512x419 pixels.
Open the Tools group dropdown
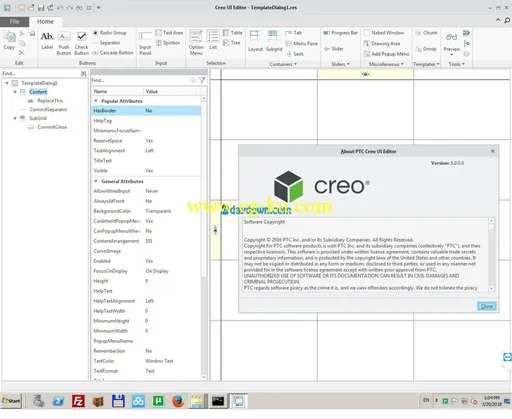(456, 64)
